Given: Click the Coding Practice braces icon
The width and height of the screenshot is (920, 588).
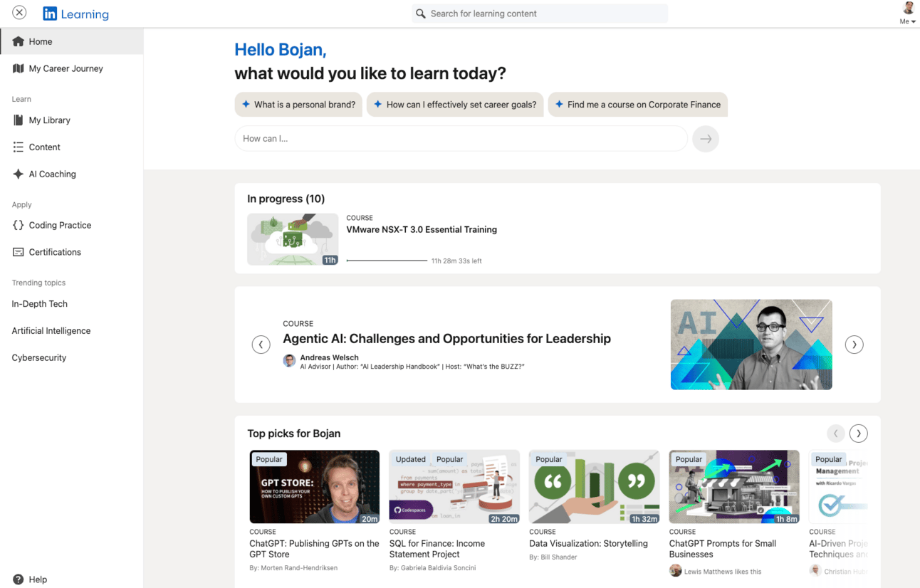Looking at the screenshot, I should 19,226.
